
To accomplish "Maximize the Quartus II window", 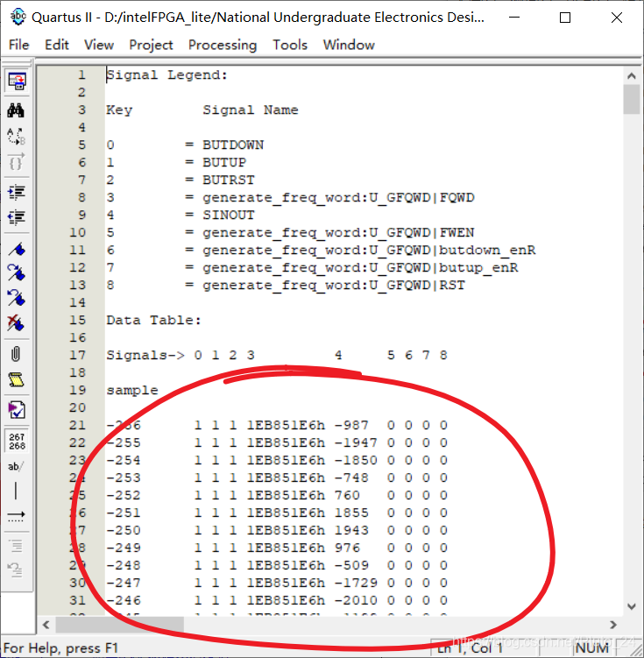I will pos(565,18).
